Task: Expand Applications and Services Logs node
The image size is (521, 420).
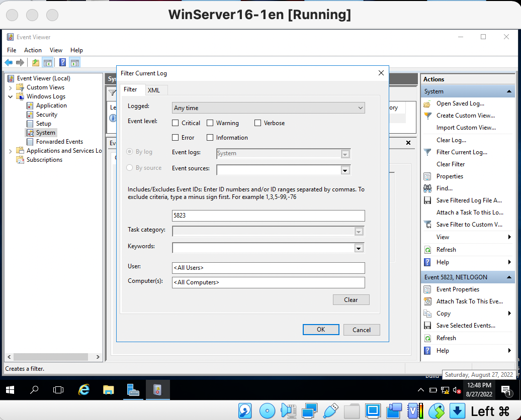Action: [10, 151]
